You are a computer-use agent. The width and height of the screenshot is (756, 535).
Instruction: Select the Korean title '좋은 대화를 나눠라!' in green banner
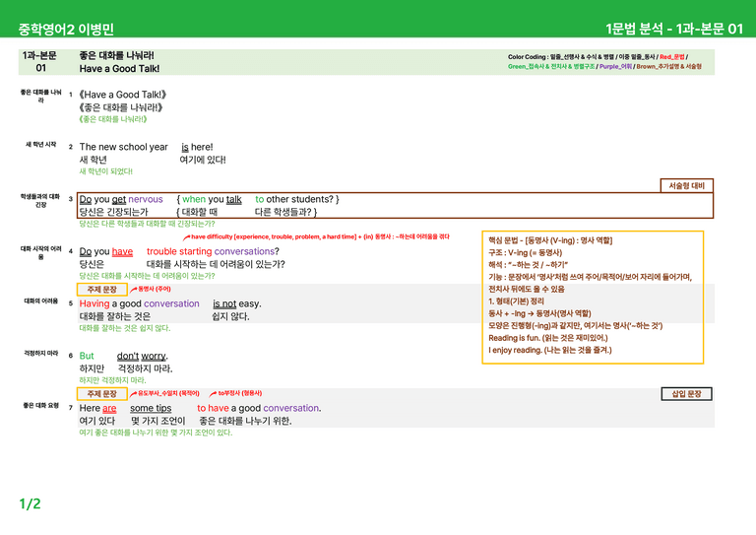(x=117, y=55)
